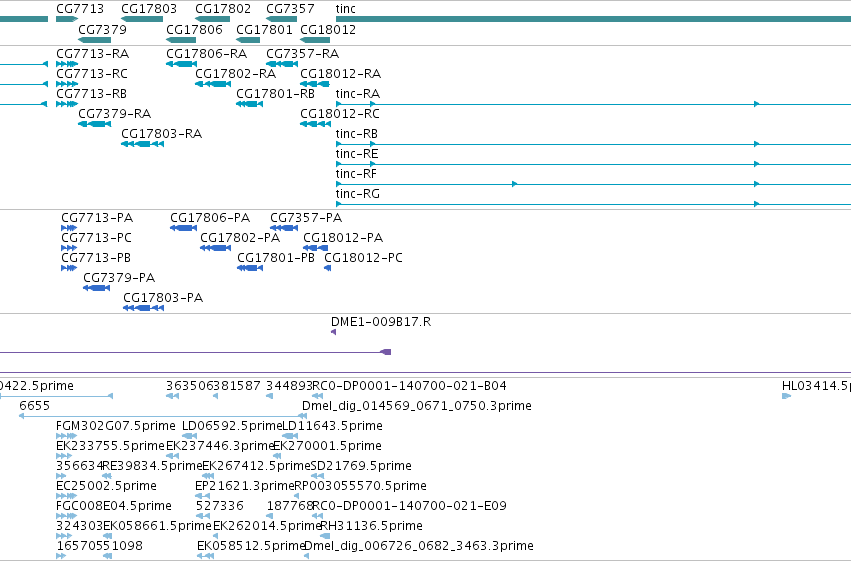Image resolution: width=851 pixels, height=561 pixels.
Task: Open the tinc-RF transcript
Action: pos(356,174)
